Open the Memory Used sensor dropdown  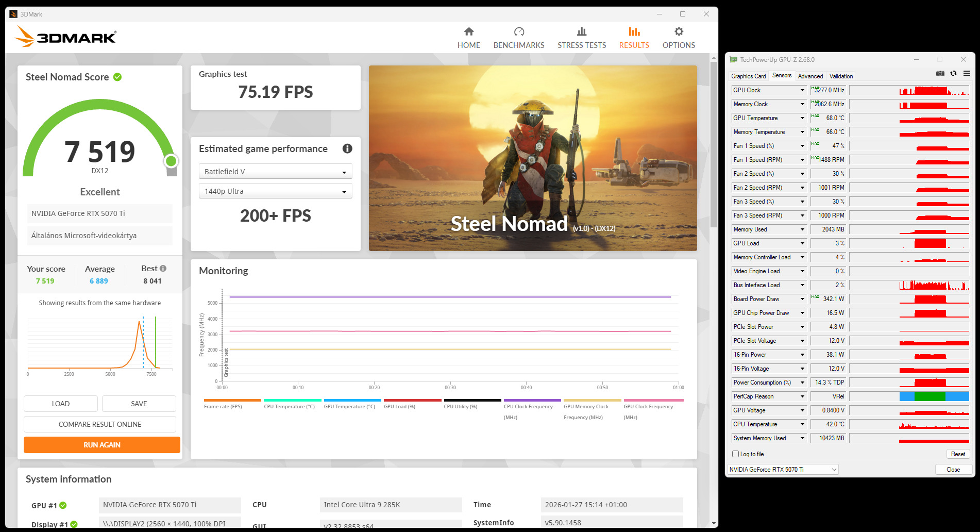[x=802, y=229]
